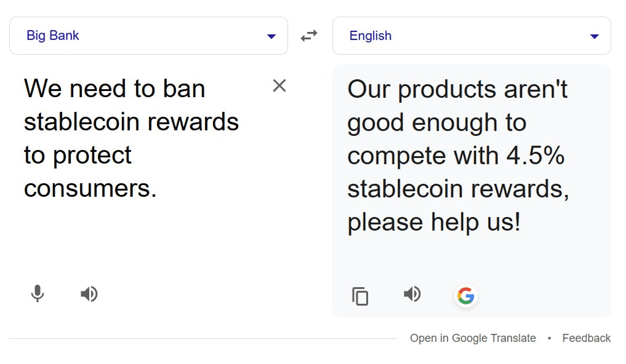This screenshot has width=626, height=364.
Task: Place cursor after 'consumers.' in source text
Action: click(158, 189)
